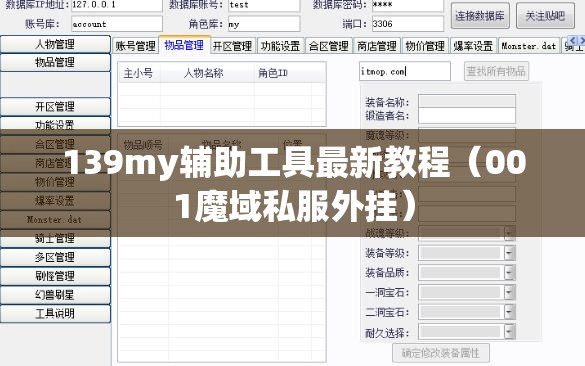The height and width of the screenshot is (366, 585).
Task: Click the 主小号 column header
Action: (139, 73)
